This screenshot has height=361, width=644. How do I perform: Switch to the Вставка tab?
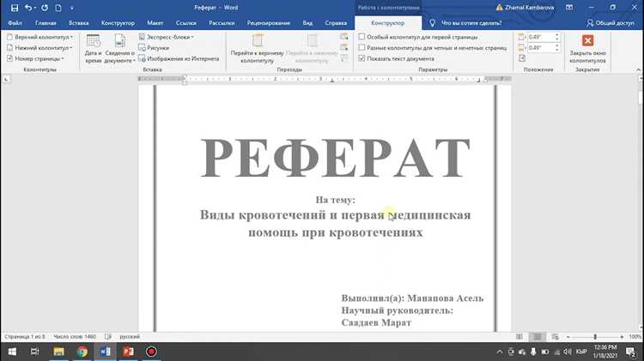[78, 23]
